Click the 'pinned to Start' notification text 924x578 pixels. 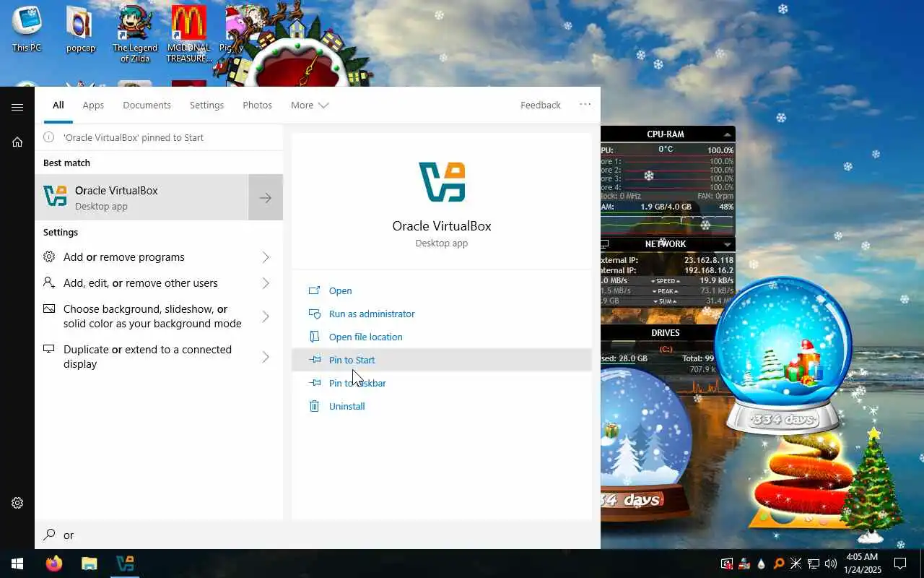pos(134,137)
